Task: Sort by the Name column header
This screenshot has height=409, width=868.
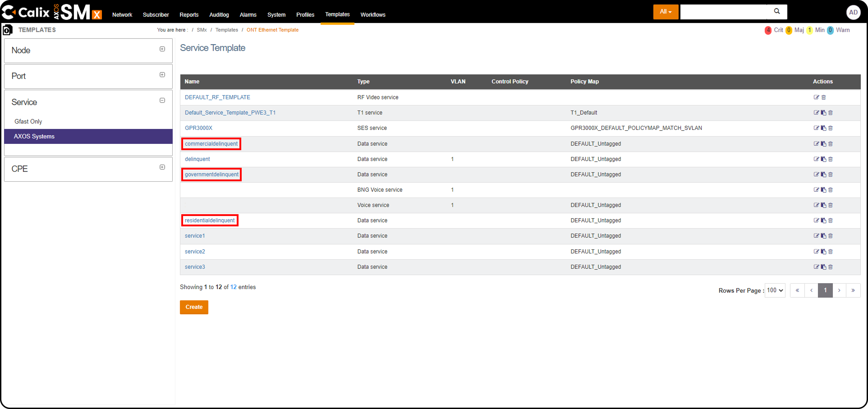Action: pos(192,82)
